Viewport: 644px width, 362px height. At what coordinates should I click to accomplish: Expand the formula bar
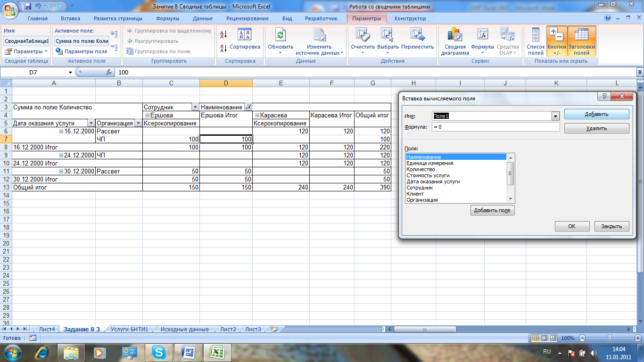tap(640, 72)
